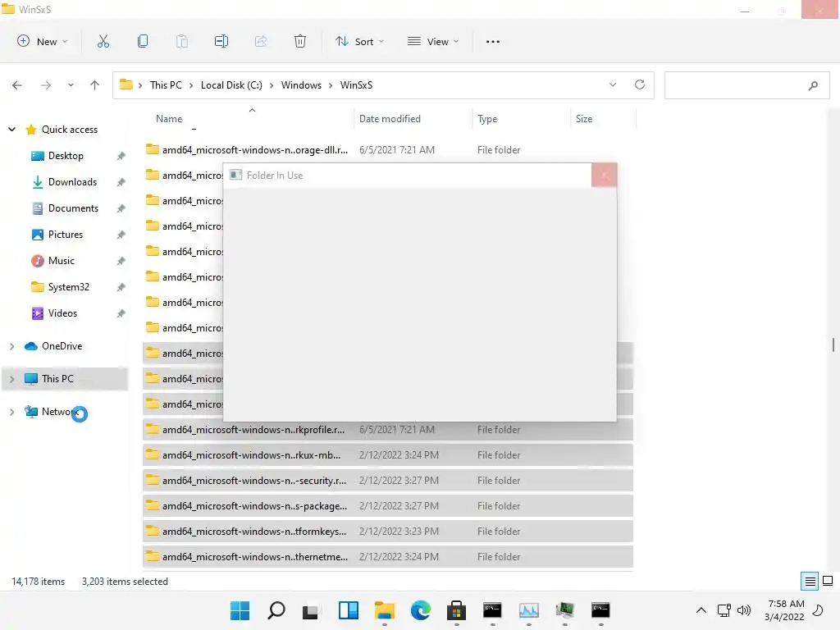Select Music in Quick access
840x630 pixels.
pos(61,261)
